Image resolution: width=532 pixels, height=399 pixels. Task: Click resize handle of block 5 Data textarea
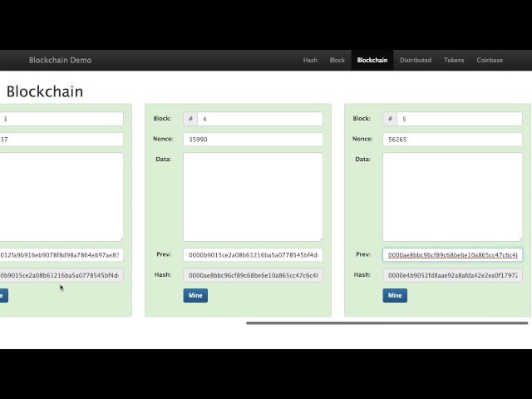[520, 239]
